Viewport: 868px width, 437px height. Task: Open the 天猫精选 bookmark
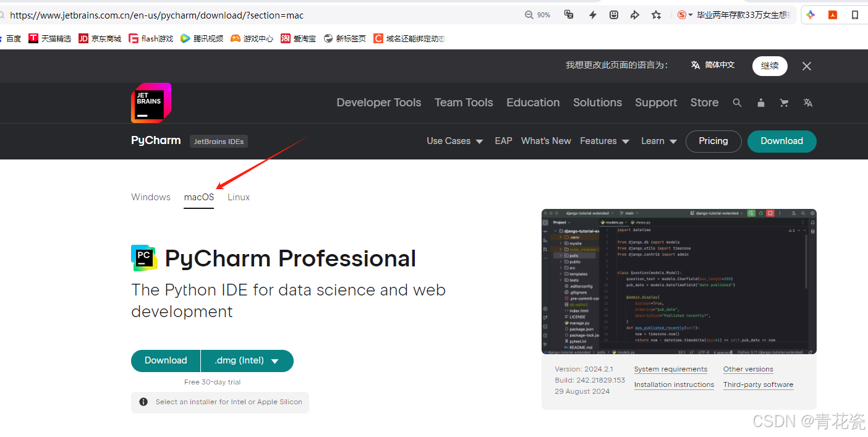[x=49, y=38]
